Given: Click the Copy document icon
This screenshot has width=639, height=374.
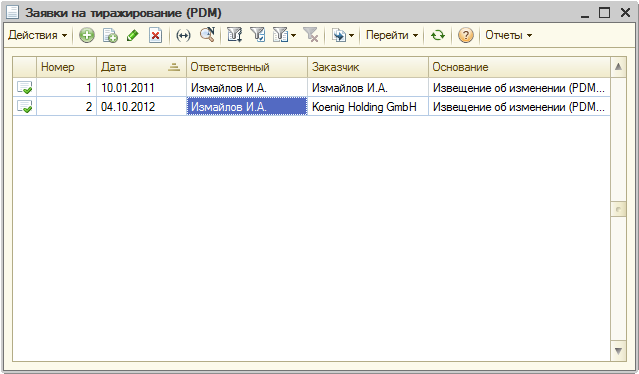Looking at the screenshot, I should tap(110, 35).
